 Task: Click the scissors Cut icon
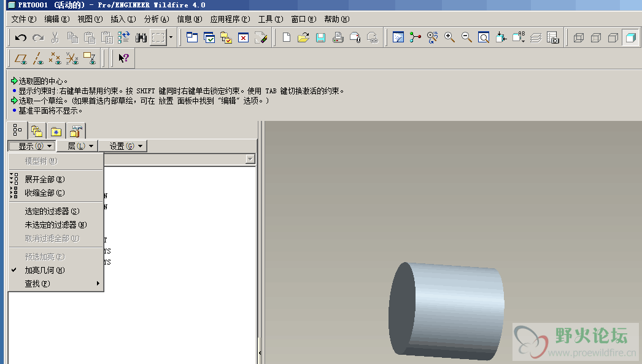55,38
